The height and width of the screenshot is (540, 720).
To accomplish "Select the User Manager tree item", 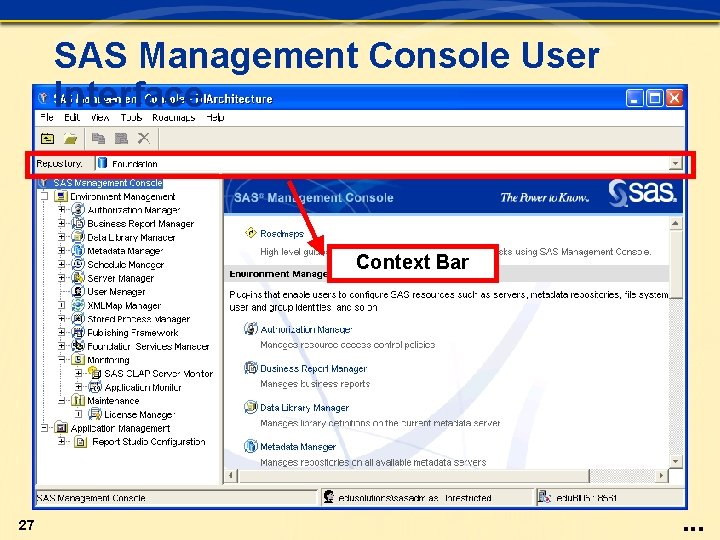I will pyautogui.click(x=116, y=292).
